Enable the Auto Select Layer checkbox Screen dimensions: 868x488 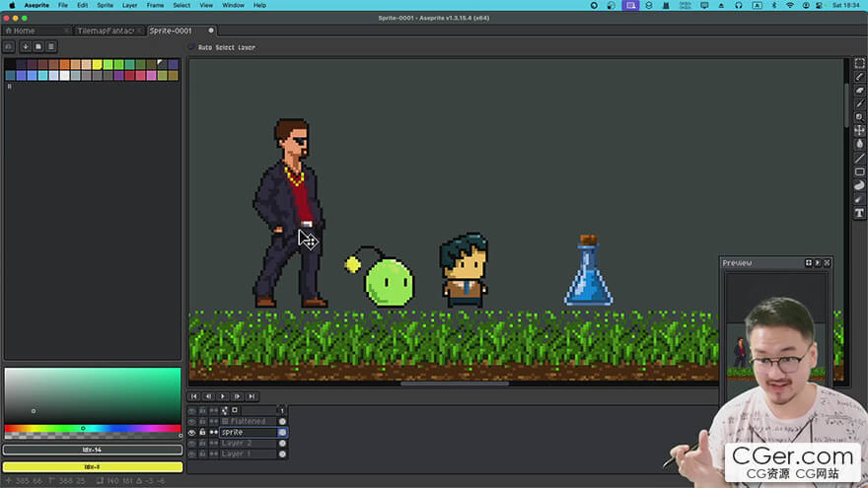point(191,47)
